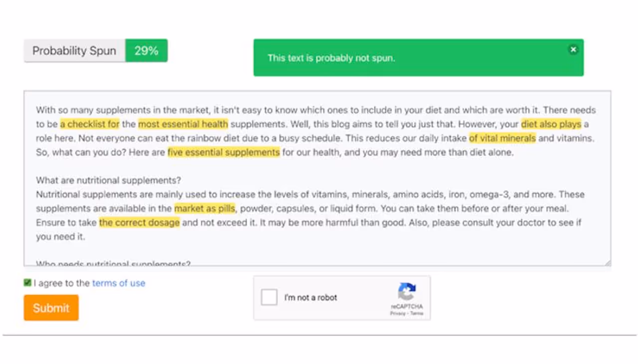This screenshot has width=638, height=364.
Task: Click the reCAPTCHA logo icon
Action: [x=407, y=292]
